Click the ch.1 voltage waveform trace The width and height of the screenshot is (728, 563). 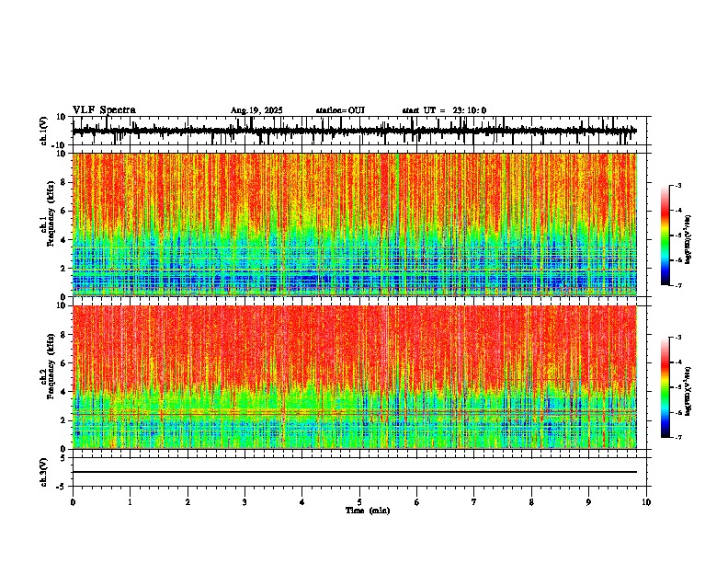point(354,131)
